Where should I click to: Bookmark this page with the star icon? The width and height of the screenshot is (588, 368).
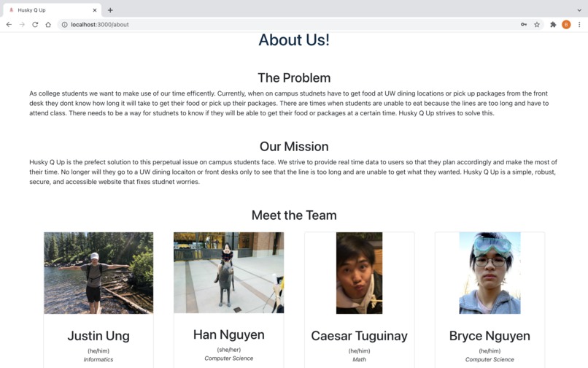(537, 24)
